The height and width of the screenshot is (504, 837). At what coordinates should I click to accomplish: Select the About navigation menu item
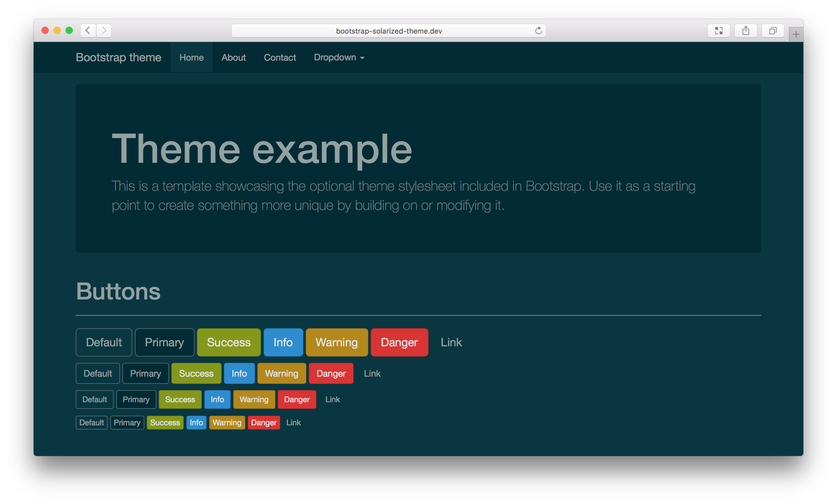pos(233,57)
